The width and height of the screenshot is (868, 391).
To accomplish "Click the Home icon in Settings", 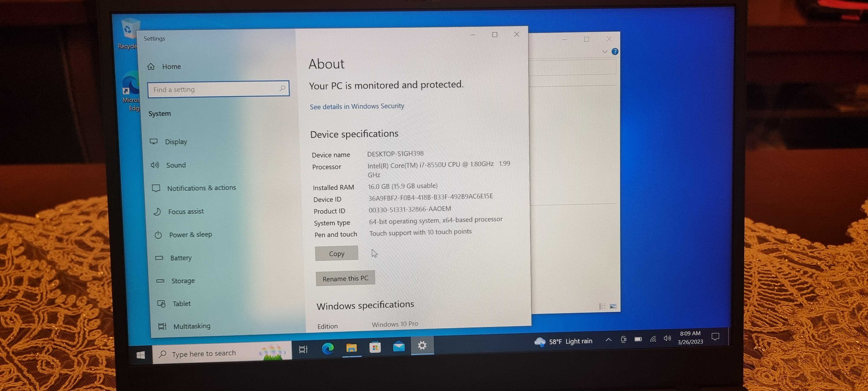I will (151, 66).
